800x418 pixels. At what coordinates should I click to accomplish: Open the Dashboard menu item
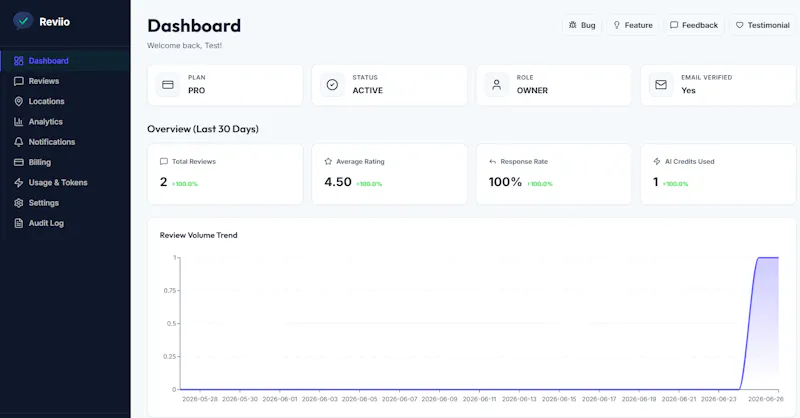65,61
